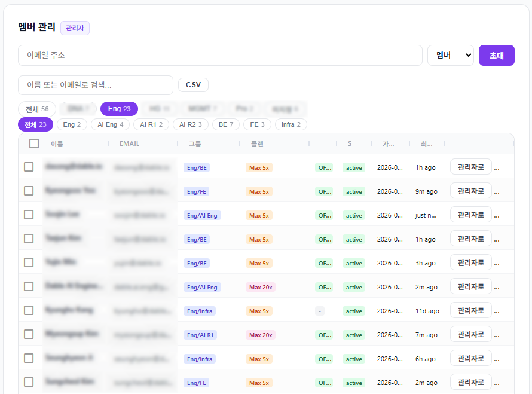The image size is (532, 394).
Task: Select checkbox of the first Max 20x row
Action: click(x=29, y=286)
